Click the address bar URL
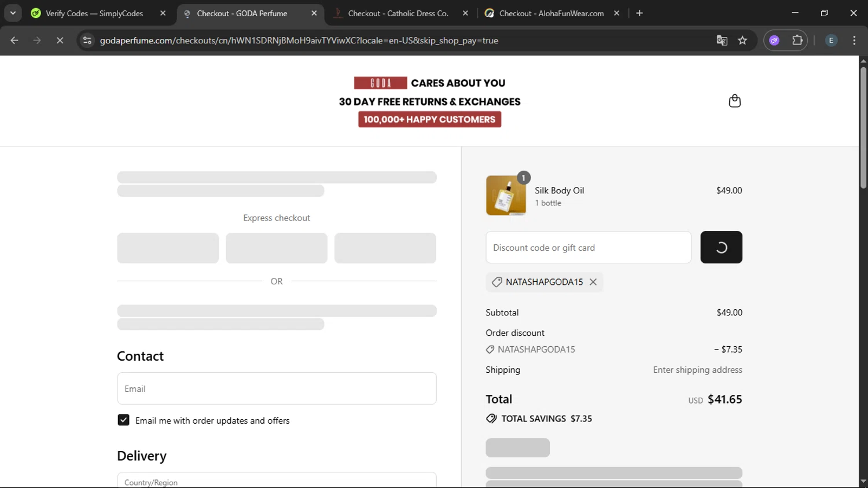 tap(299, 41)
